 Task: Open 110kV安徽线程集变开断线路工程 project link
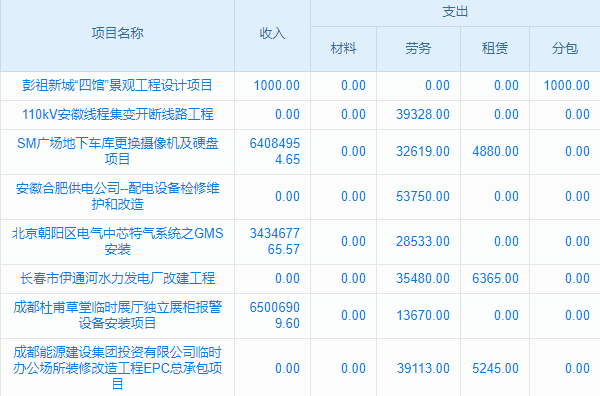pyautogui.click(x=117, y=114)
